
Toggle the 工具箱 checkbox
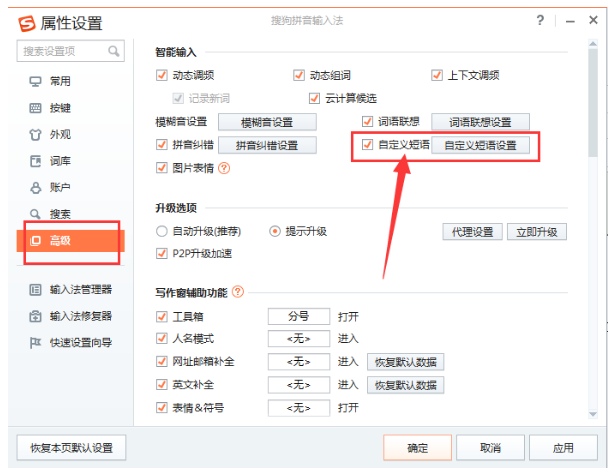pyautogui.click(x=162, y=316)
